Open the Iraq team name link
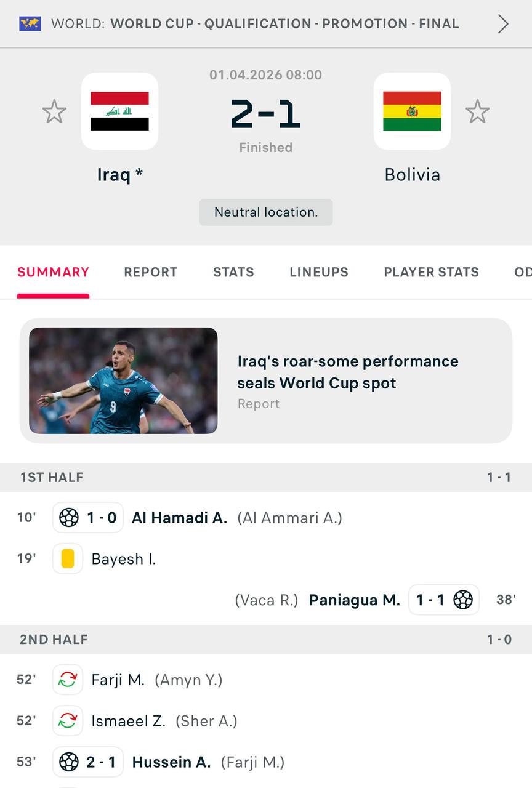 tap(119, 175)
